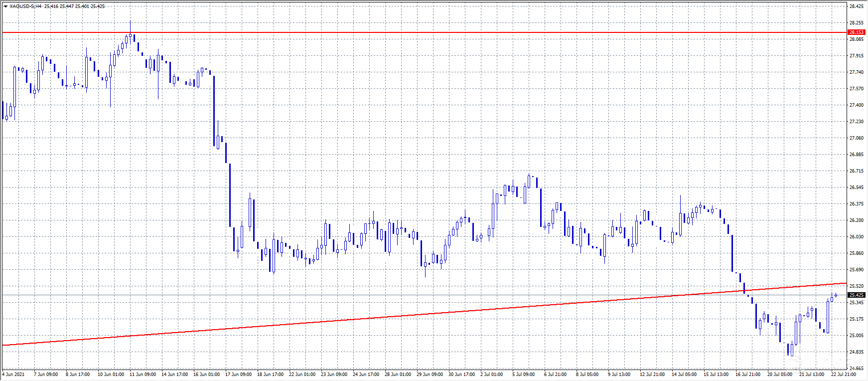Screen dimensions: 868x381
Task: Click the 29 Jun 09:00 time label
Action: point(430,375)
